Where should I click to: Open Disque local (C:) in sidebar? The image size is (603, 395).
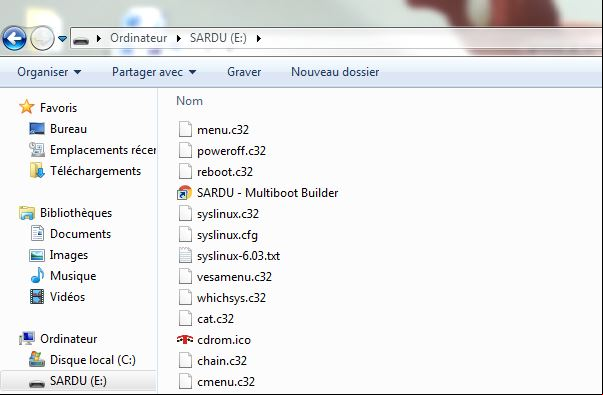(x=93, y=360)
